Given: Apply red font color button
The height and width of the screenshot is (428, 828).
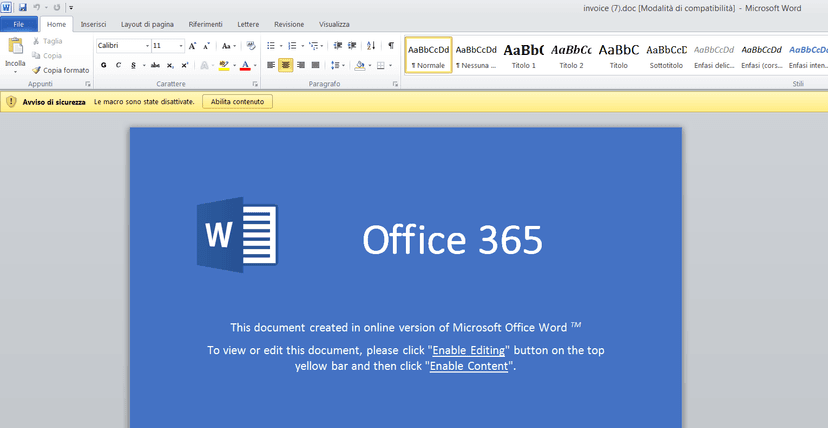Looking at the screenshot, I should pos(245,65).
